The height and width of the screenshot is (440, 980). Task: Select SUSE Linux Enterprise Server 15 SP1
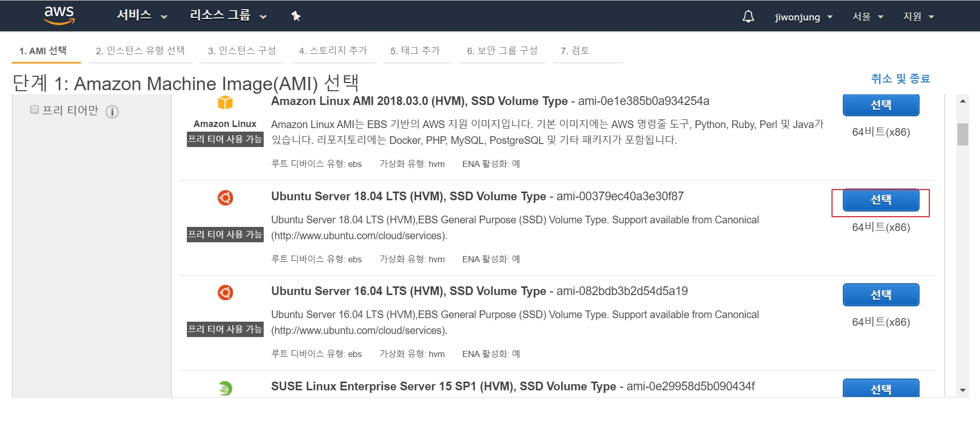coord(881,388)
